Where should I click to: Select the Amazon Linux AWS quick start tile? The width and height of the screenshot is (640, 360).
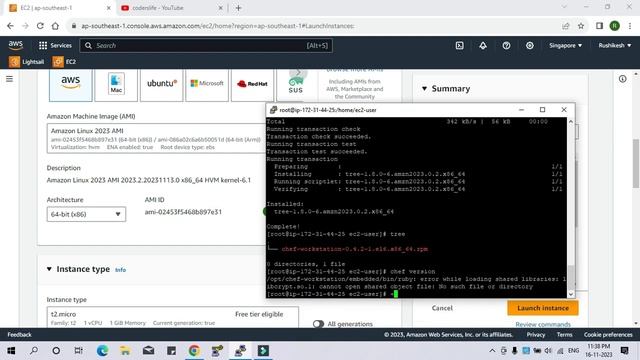(x=71, y=85)
